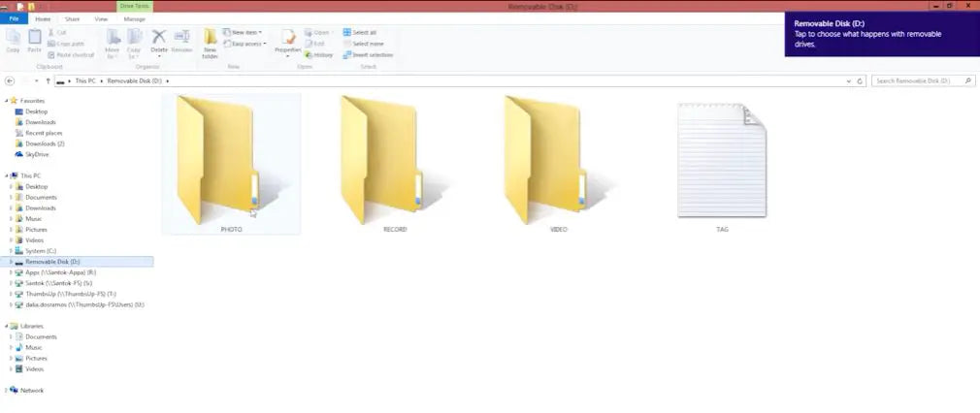The image size is (980, 413).
Task: Click the New folder icon in ribbon
Action: [210, 44]
